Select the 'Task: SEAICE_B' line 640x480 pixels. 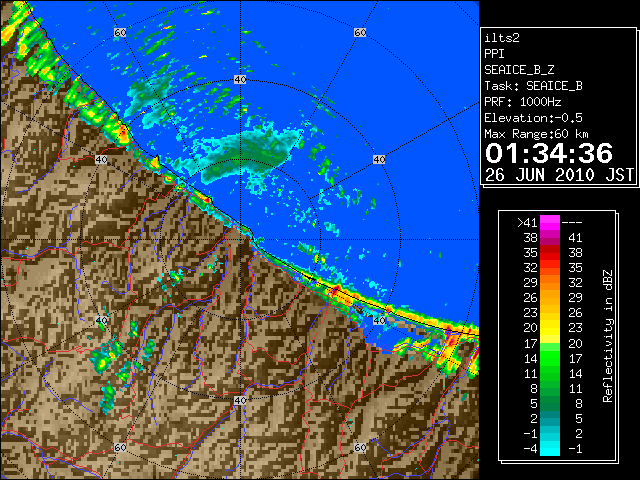(533, 86)
